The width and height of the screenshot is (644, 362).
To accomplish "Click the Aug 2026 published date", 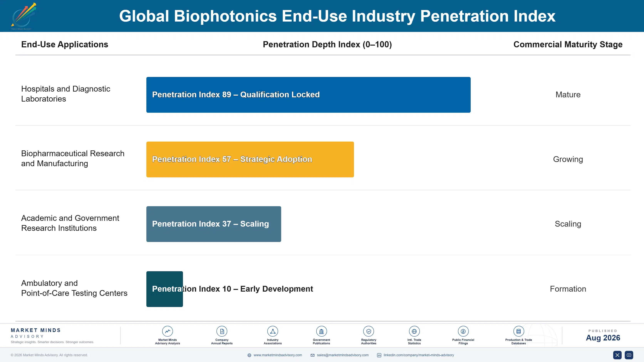I will tap(603, 338).
